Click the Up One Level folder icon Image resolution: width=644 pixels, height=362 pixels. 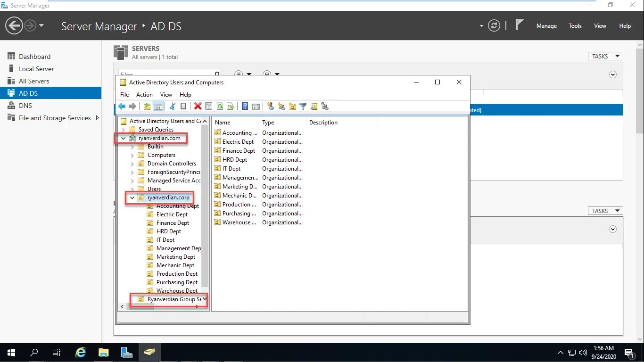(147, 107)
